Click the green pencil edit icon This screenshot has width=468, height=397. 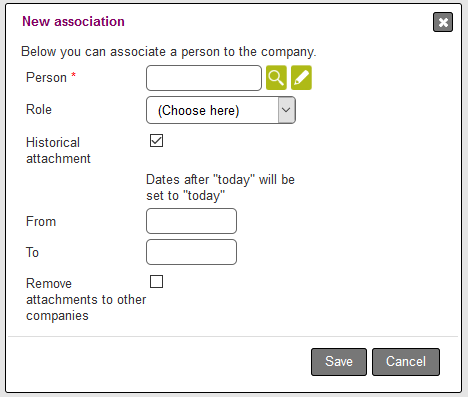[301, 78]
